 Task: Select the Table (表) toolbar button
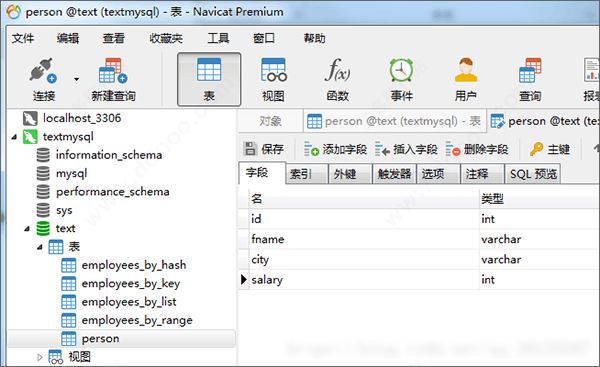tap(209, 79)
